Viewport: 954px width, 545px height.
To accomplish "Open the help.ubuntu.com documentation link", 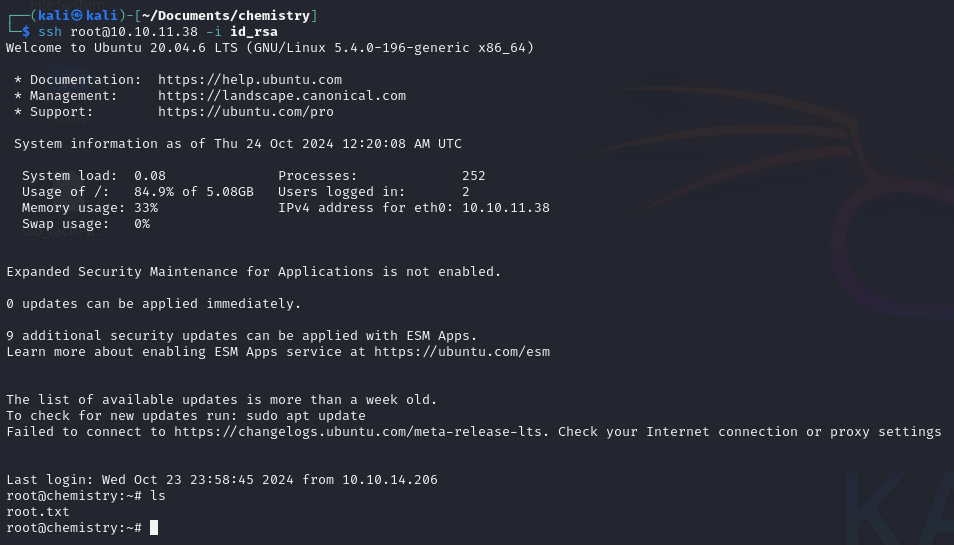I will [250, 80].
